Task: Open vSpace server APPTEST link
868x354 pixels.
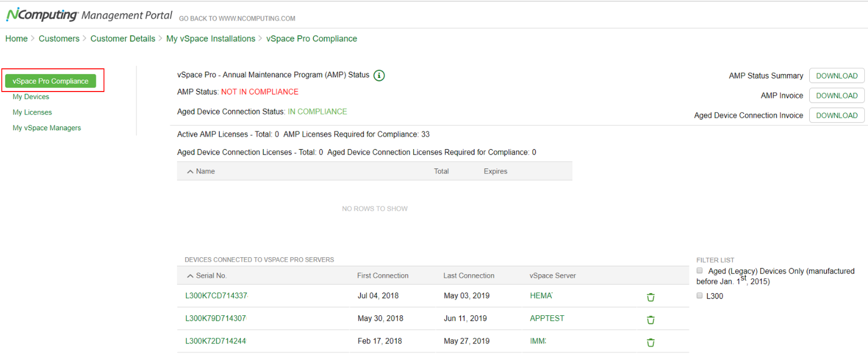Action: (x=547, y=319)
